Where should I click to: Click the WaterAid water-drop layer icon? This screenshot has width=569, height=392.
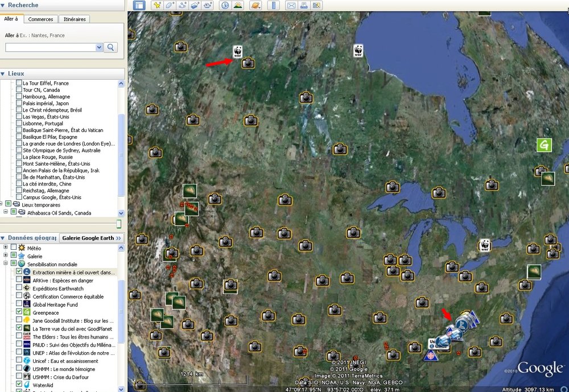click(x=27, y=385)
